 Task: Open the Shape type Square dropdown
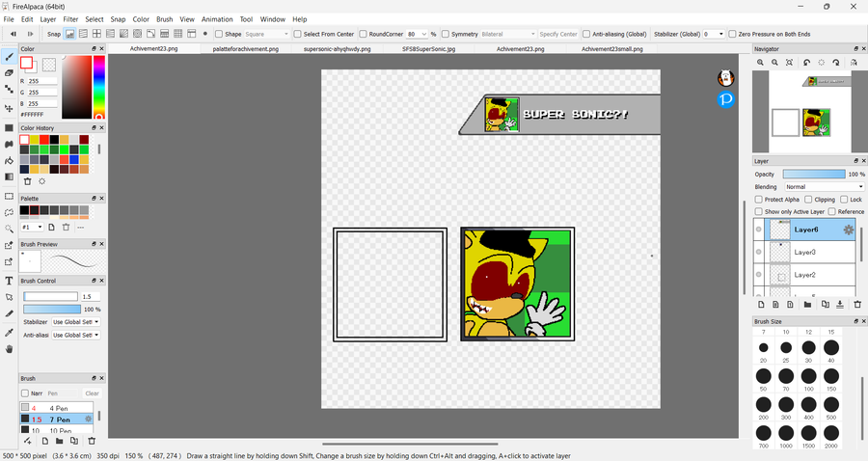point(267,34)
